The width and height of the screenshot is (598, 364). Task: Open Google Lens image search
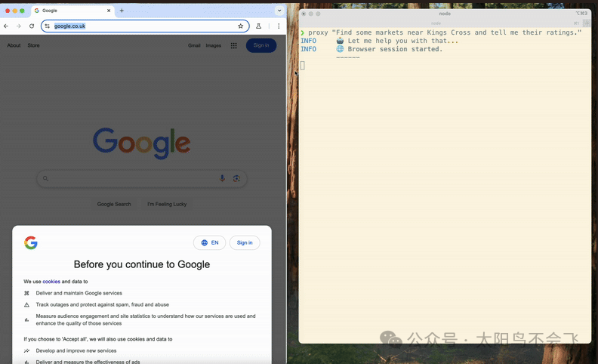click(236, 178)
